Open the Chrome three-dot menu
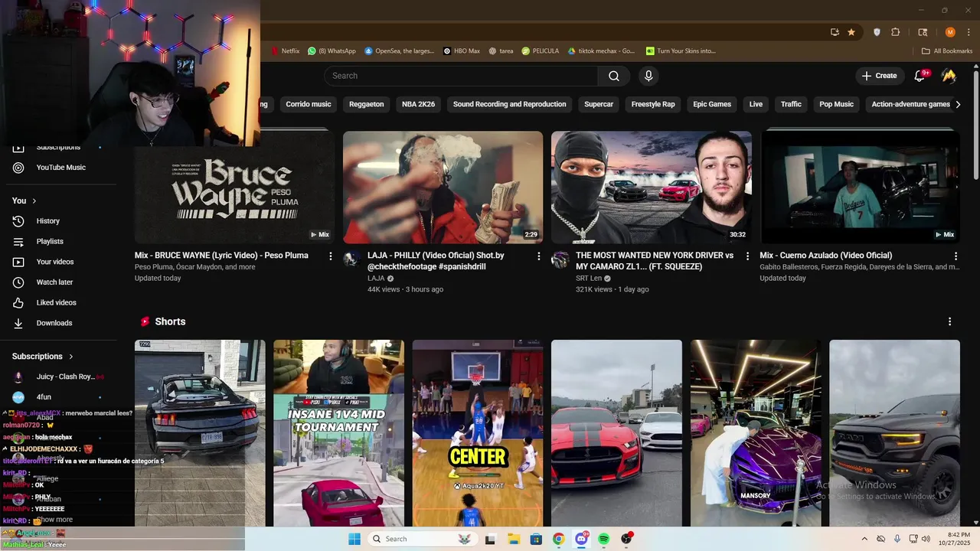The height and width of the screenshot is (551, 980). click(969, 32)
